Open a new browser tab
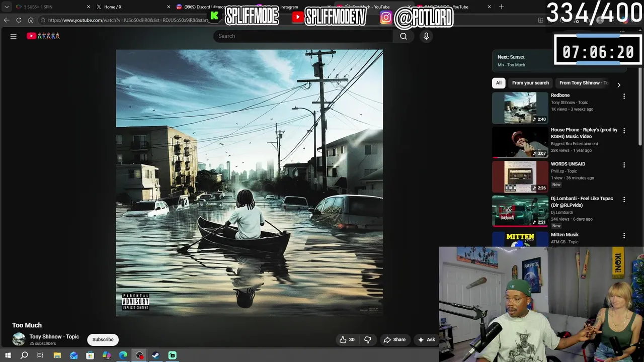Viewport: 644px width, 362px height. [501, 7]
